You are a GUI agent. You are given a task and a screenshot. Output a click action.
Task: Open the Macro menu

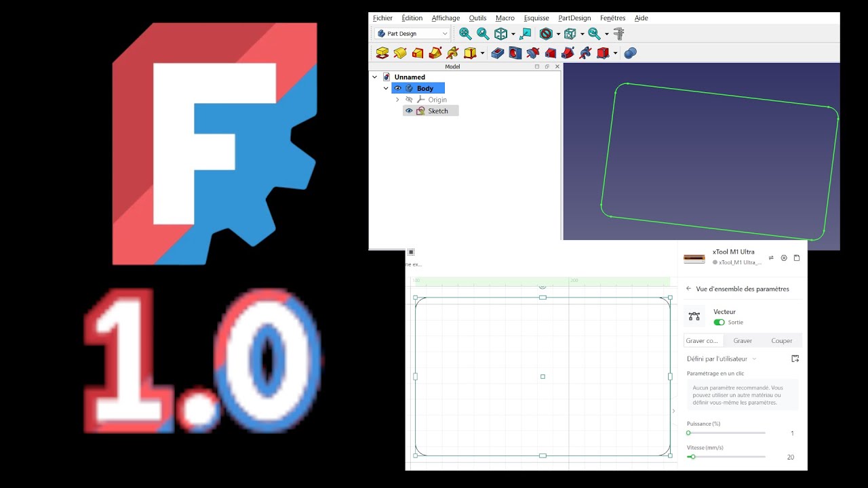click(x=505, y=18)
